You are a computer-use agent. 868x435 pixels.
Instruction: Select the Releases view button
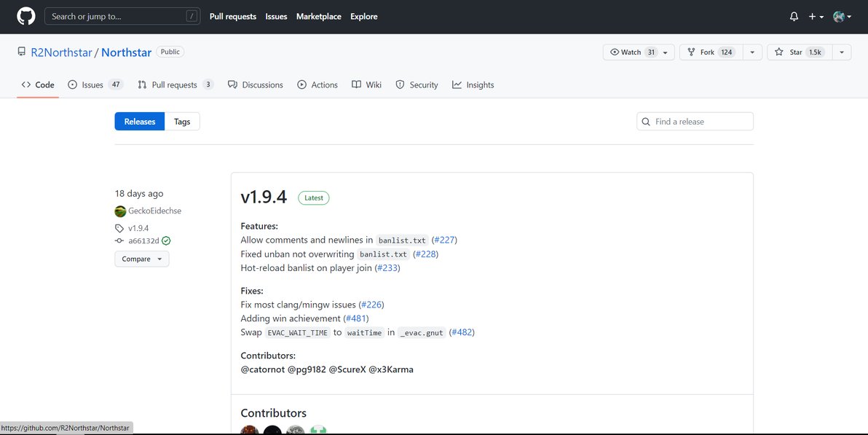140,122
